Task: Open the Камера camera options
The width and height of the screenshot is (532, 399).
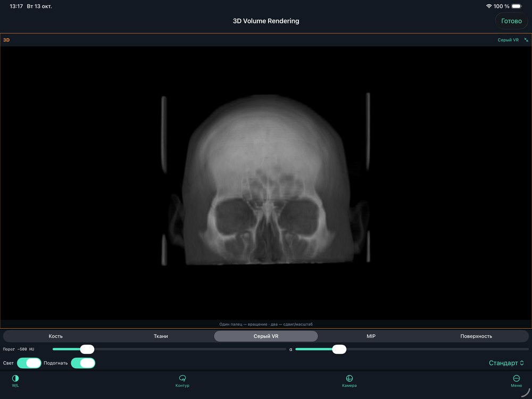Action: click(349, 381)
